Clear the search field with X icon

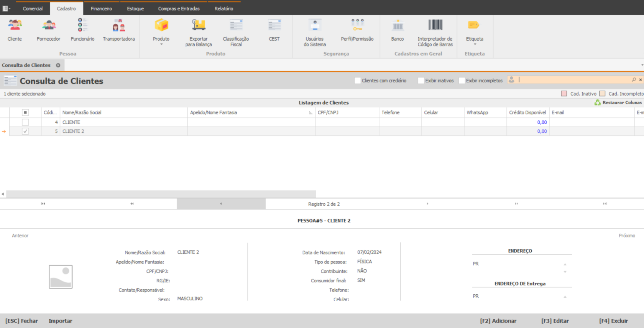tap(640, 80)
